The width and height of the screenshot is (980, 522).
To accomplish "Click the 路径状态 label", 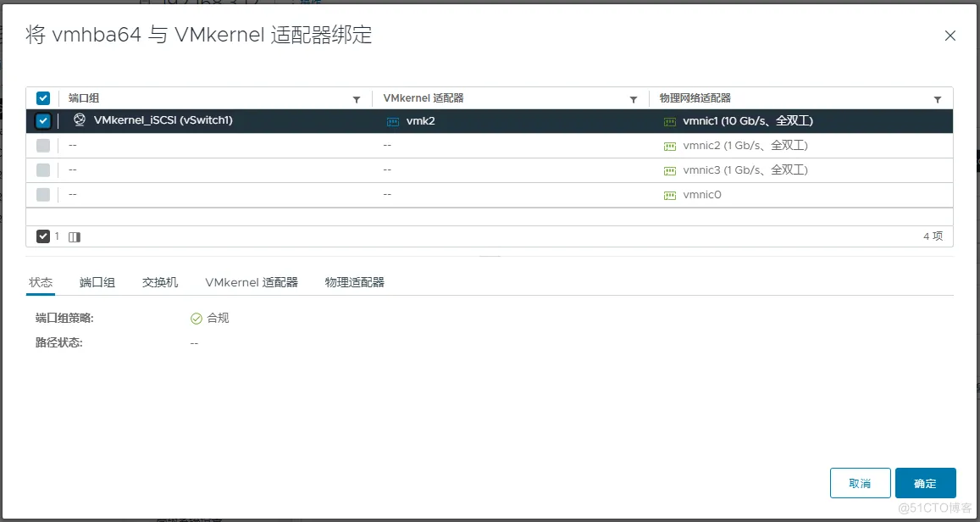I will (58, 343).
